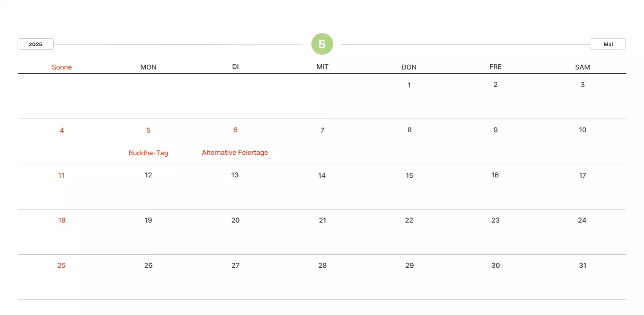644x315 pixels.
Task: Click the green month number 5 circle
Action: point(322,44)
